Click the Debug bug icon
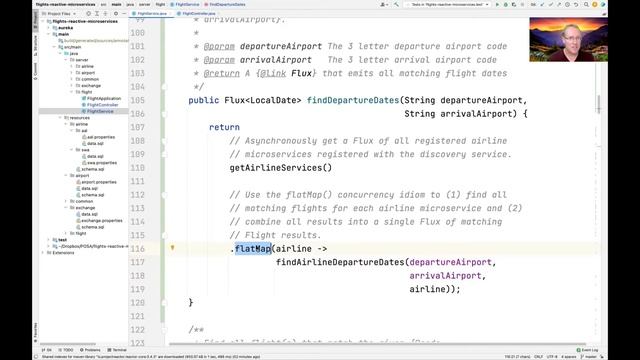This screenshot has width=640, height=360. coord(506,4)
